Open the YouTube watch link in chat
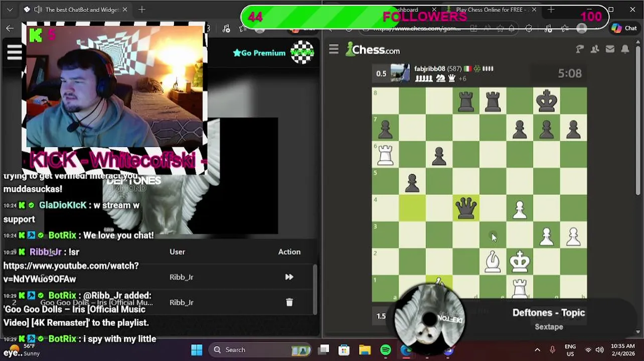 point(71,272)
